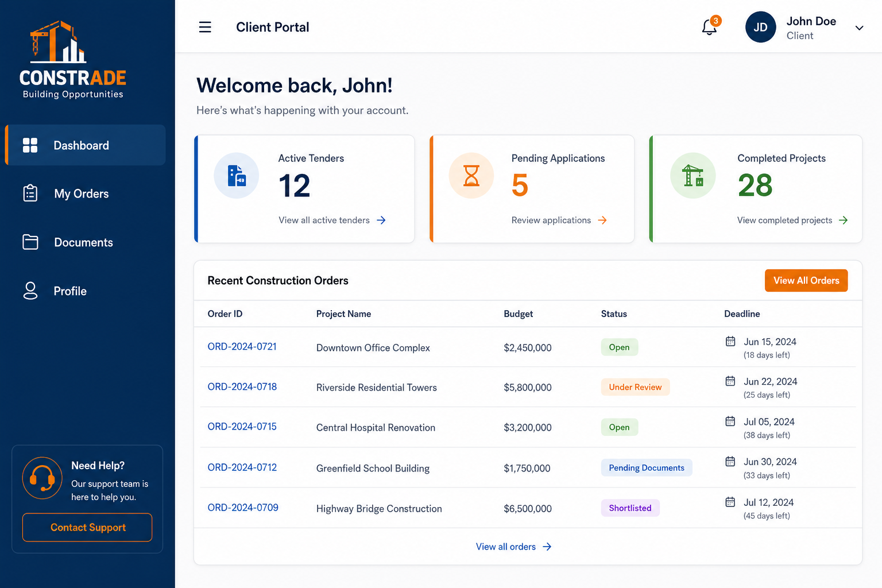Click Downtown Office Complex project name
The image size is (882, 588).
tap(373, 347)
